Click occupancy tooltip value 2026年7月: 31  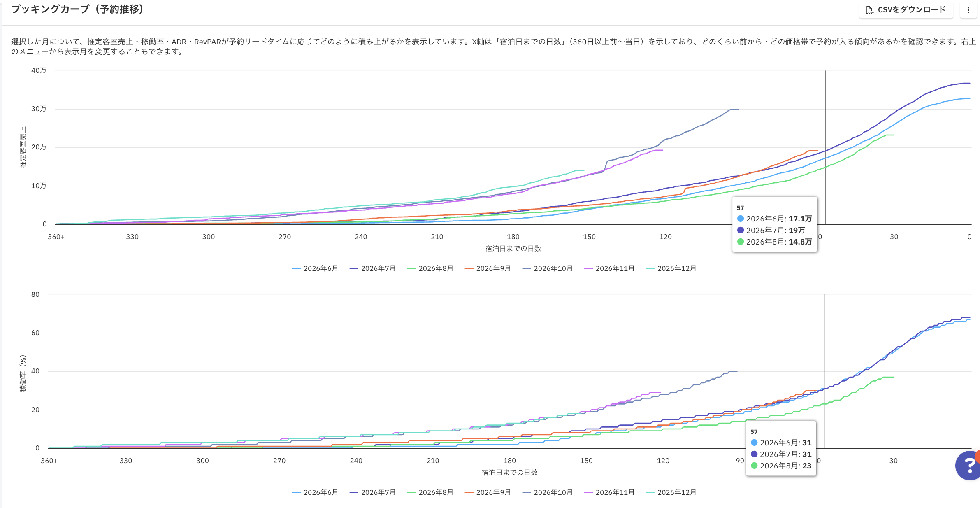coord(781,454)
